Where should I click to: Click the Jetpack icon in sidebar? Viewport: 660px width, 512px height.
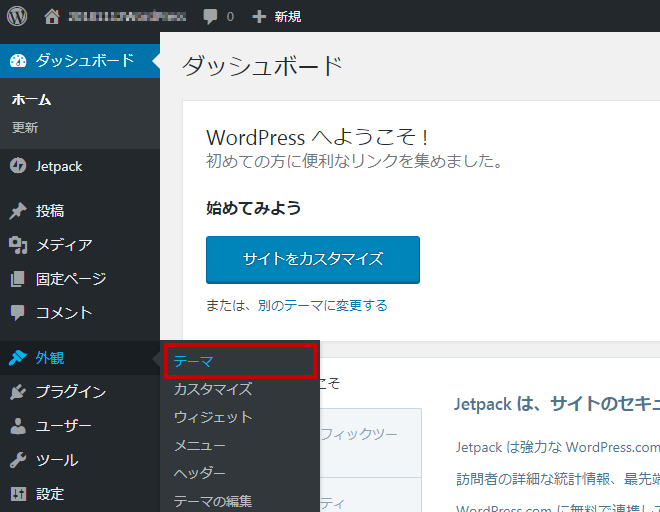(17, 166)
